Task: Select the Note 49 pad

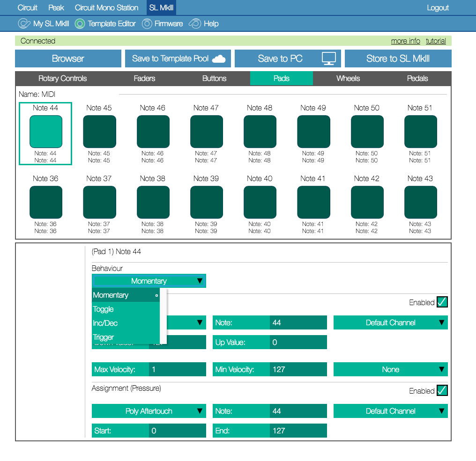Action: [313, 132]
